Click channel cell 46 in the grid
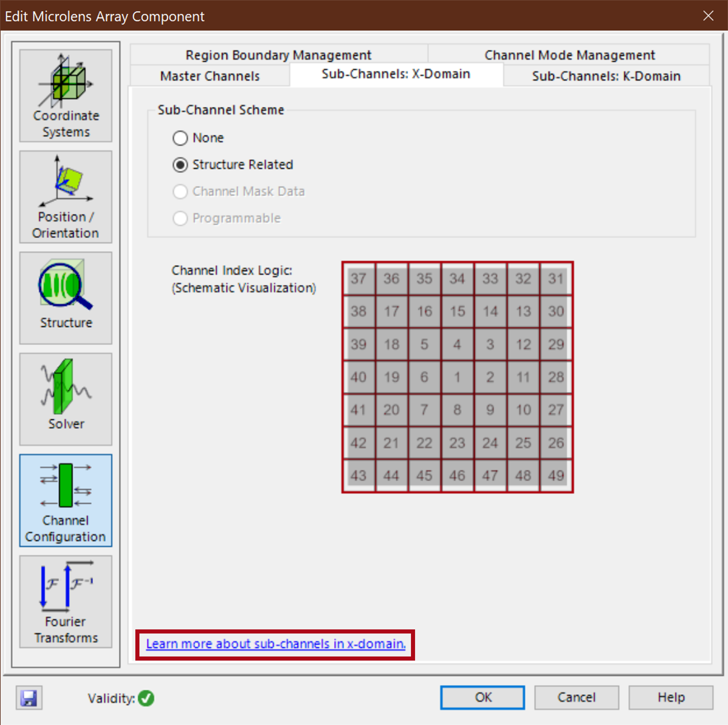The width and height of the screenshot is (728, 725). tap(457, 476)
